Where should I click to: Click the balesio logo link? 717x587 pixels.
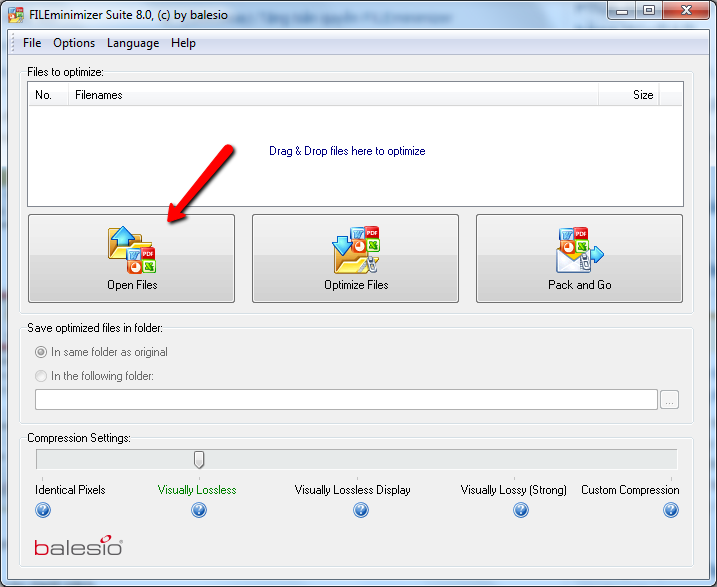point(78,547)
